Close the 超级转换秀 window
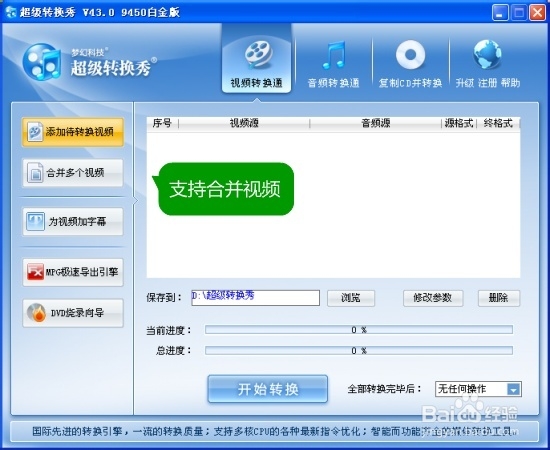The width and height of the screenshot is (550, 450). [538, 13]
